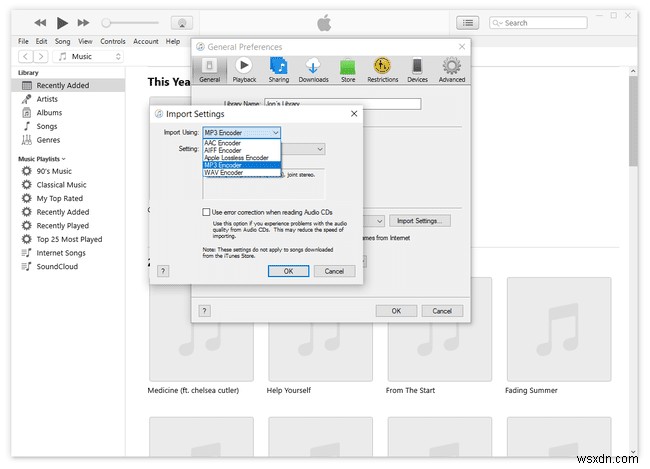Open the Help menu

173,41
